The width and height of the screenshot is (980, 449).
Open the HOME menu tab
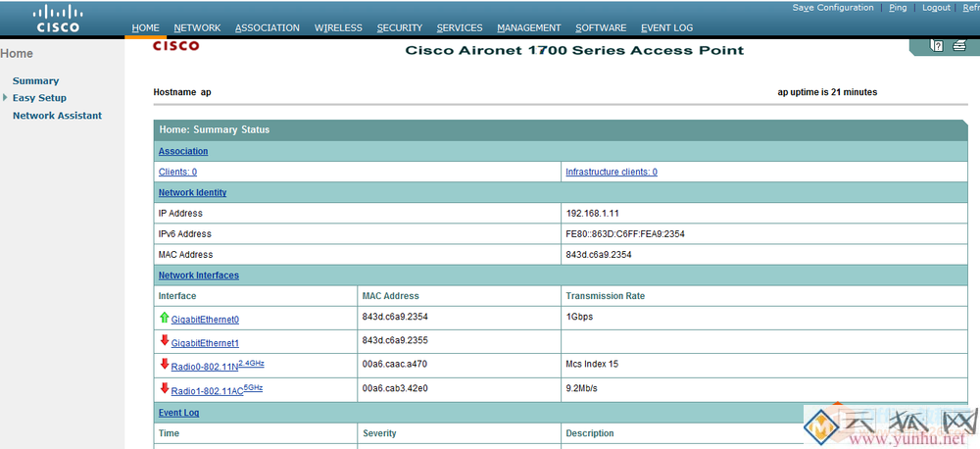point(146,28)
